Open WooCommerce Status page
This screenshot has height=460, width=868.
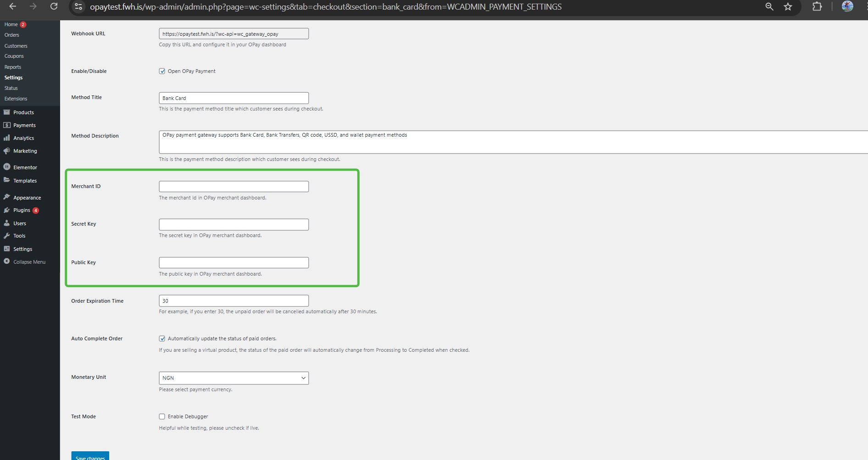pyautogui.click(x=11, y=88)
